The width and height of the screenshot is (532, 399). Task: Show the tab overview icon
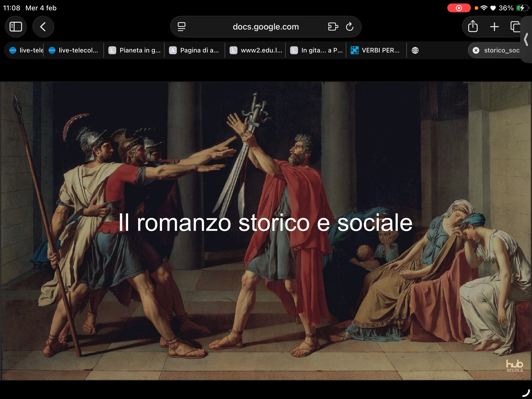click(x=515, y=27)
